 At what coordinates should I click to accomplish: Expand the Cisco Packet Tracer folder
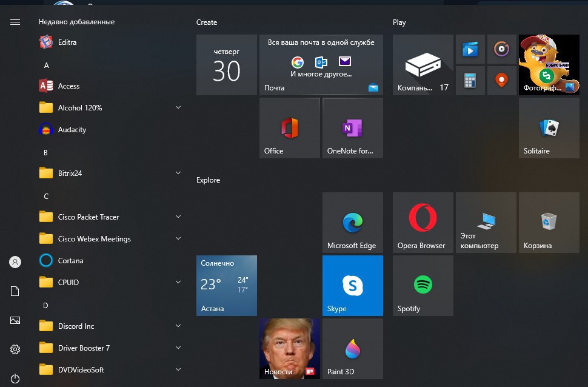point(110,217)
